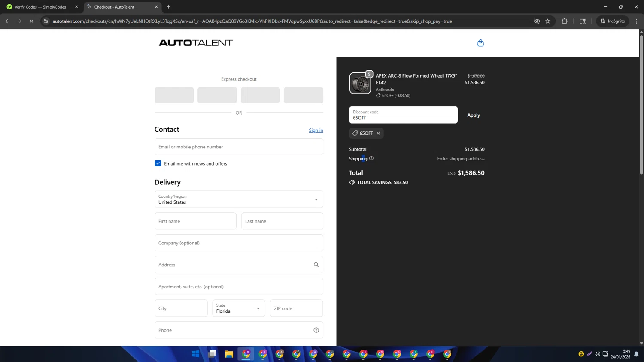The width and height of the screenshot is (644, 362).
Task: Click the Enter shipping address text
Action: [x=461, y=159]
